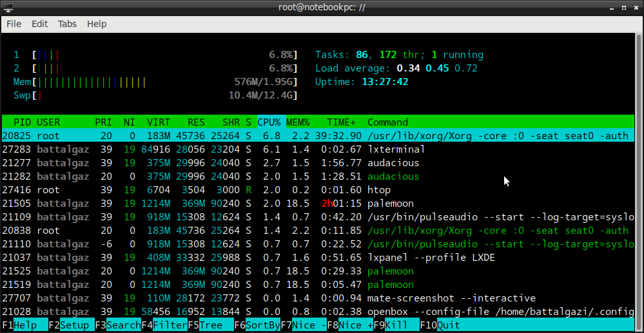The height and width of the screenshot is (333, 644).
Task: Select the palemoon row with PID 21505
Action: [x=318, y=204]
